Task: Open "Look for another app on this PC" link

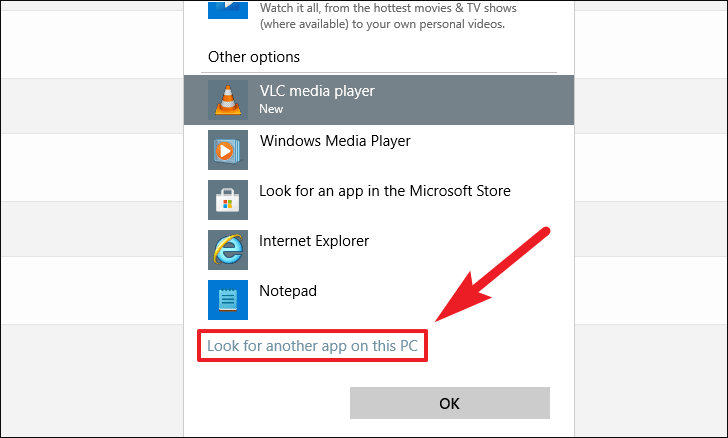Action: click(312, 346)
